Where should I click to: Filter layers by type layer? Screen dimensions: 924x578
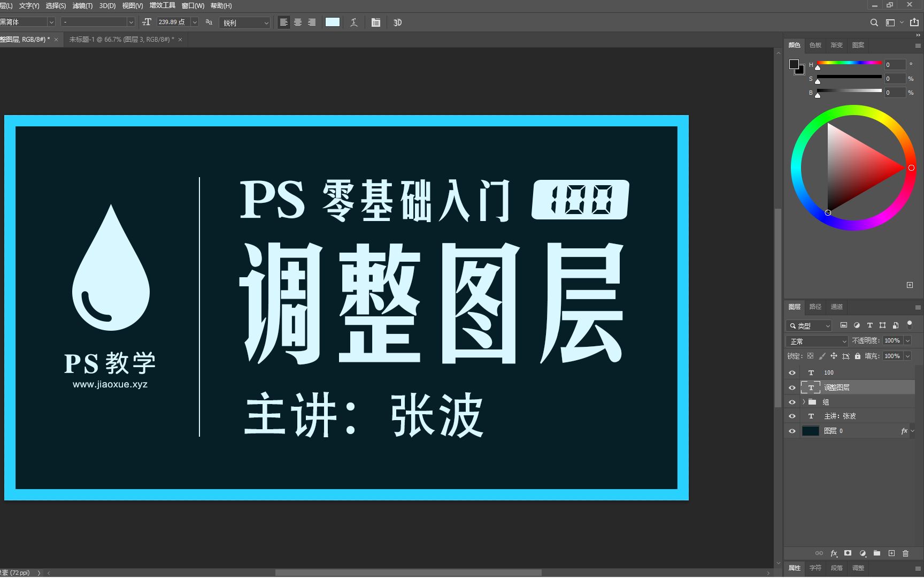(869, 325)
